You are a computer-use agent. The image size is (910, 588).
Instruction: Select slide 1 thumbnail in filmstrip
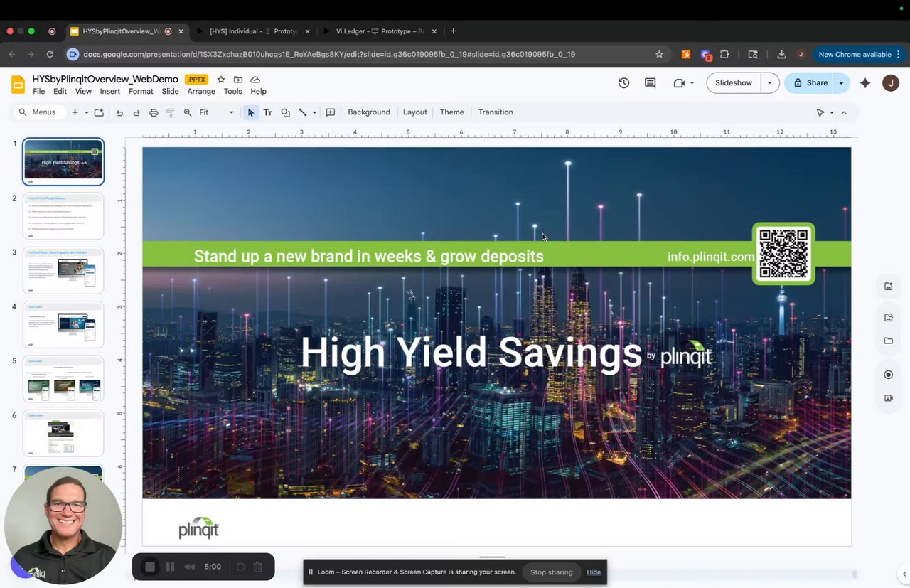(63, 162)
